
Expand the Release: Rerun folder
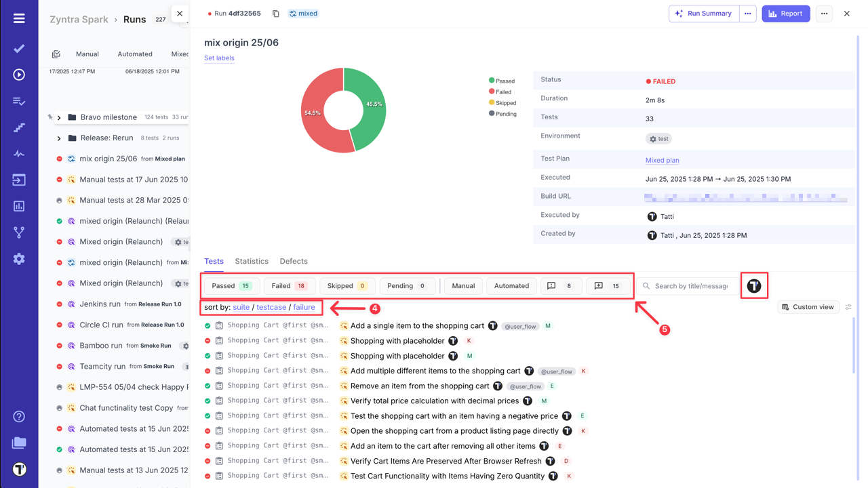click(60, 138)
